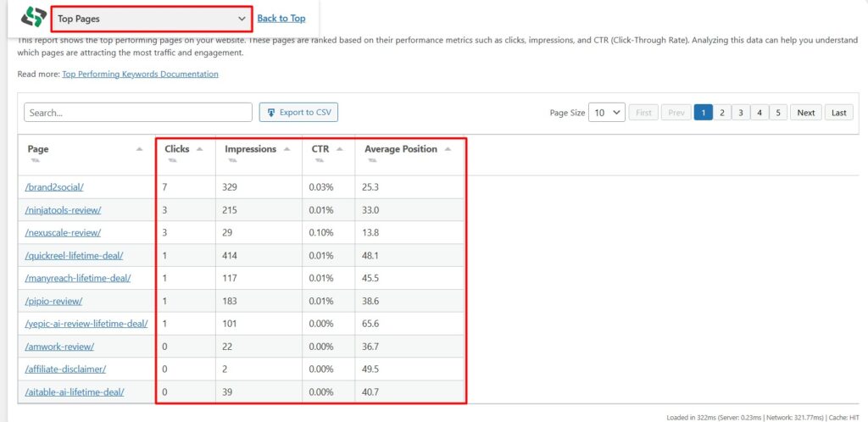Open the Top Pages report dropdown
Screen dimensions: 868x422
(x=152, y=19)
